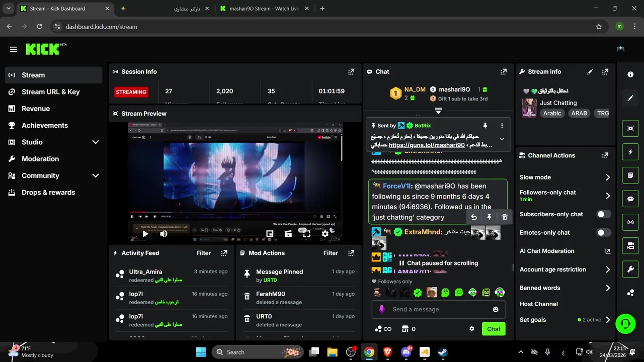Image resolution: width=644 pixels, height=362 pixels.
Task: Click the purple microphone icon in chat input
Action: pyautogui.click(x=382, y=309)
